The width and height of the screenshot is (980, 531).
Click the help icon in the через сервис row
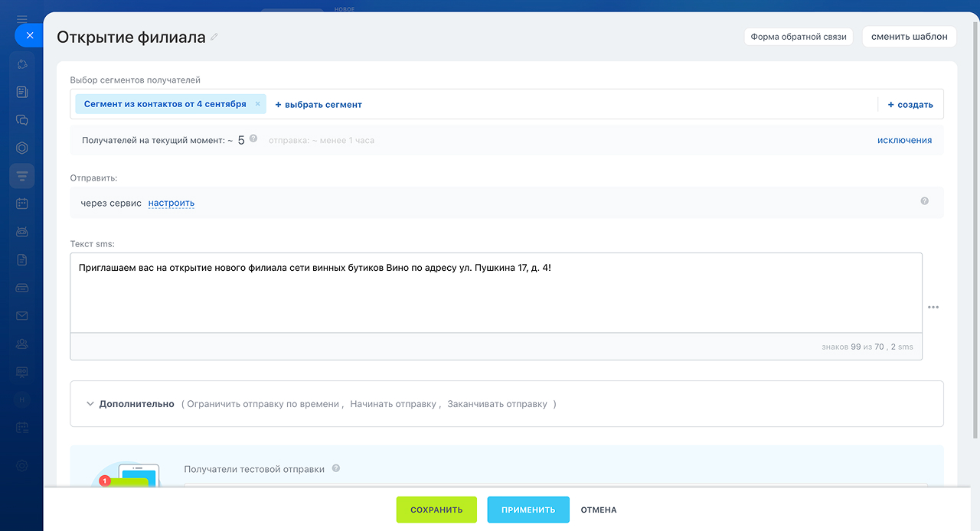(924, 201)
